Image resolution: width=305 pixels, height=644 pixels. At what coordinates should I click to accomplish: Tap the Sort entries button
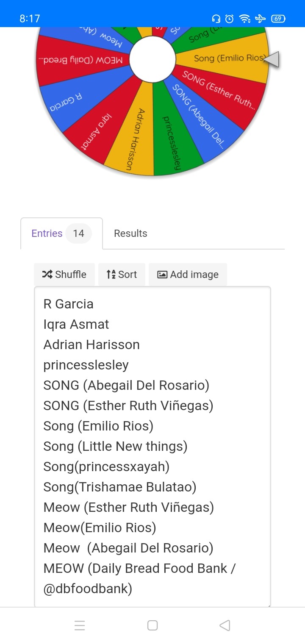pos(122,274)
